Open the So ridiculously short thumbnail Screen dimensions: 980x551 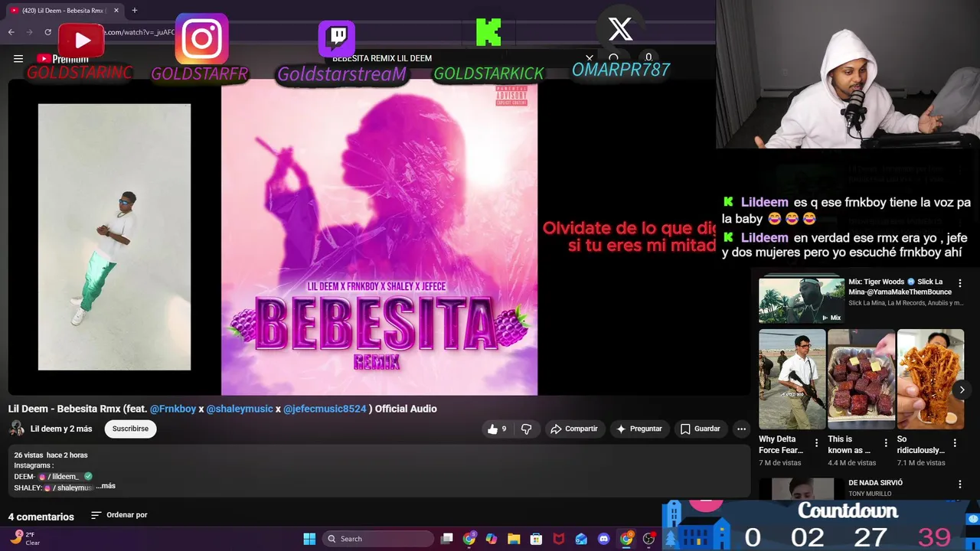click(929, 379)
